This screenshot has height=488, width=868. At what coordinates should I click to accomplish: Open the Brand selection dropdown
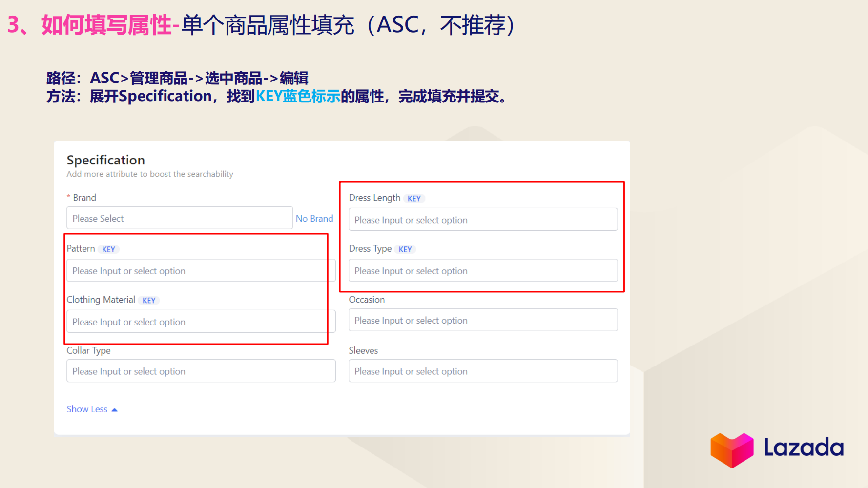(179, 218)
